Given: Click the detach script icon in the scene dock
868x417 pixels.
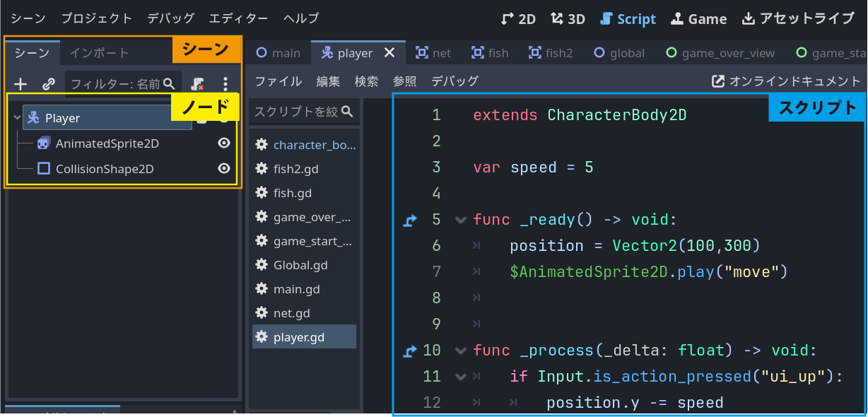Looking at the screenshot, I should coord(199,84).
